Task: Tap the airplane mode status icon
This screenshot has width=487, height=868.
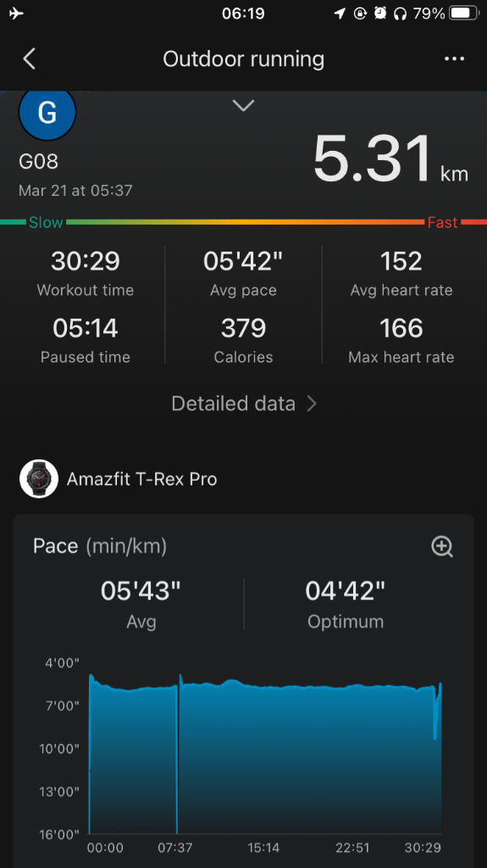Action: coord(17,14)
